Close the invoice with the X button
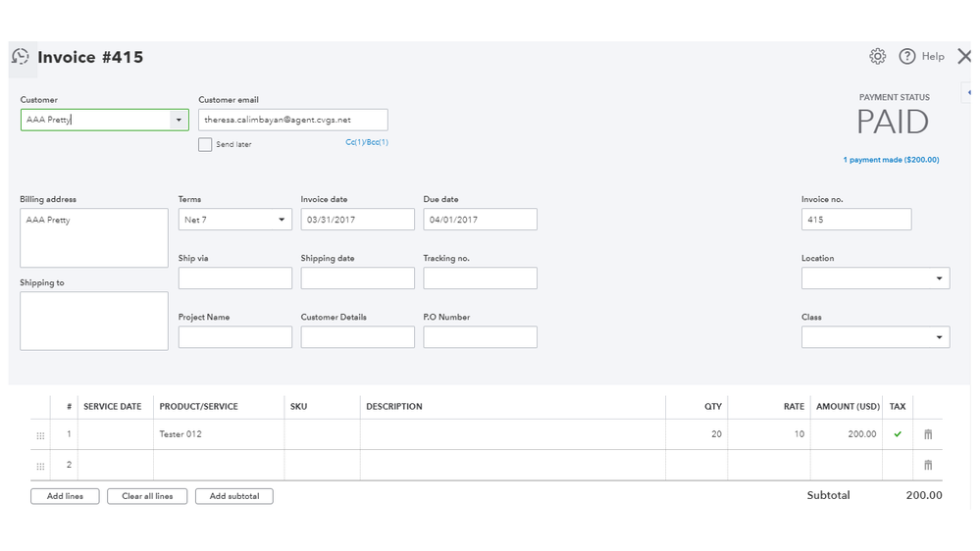Screen dimensions: 980x551 [963, 57]
